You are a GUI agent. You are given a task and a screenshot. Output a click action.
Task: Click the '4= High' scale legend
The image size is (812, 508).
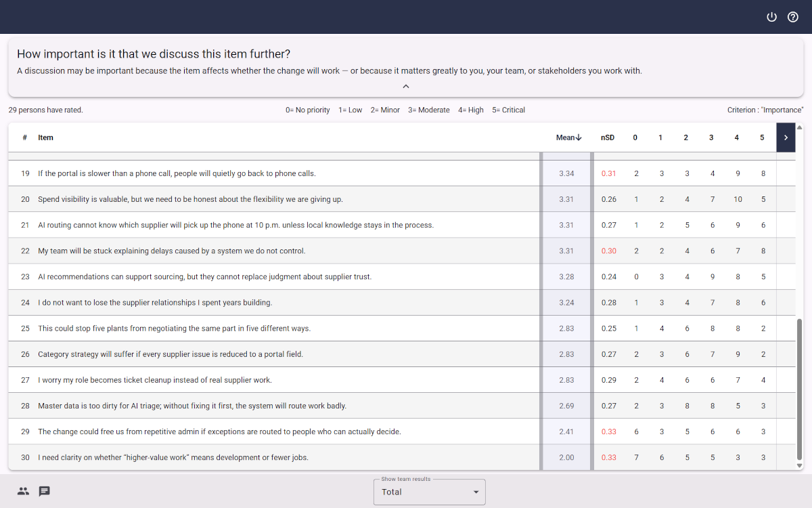point(471,110)
